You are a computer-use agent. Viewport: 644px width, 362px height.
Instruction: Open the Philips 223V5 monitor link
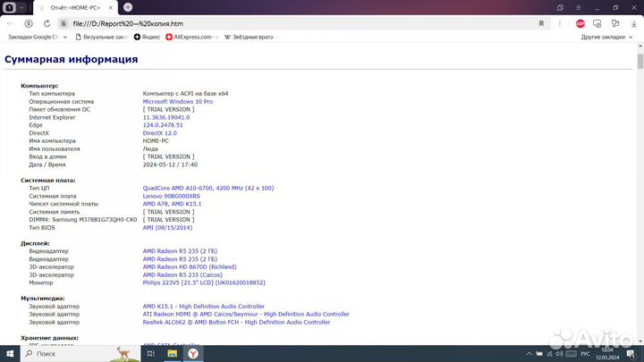pos(204,282)
